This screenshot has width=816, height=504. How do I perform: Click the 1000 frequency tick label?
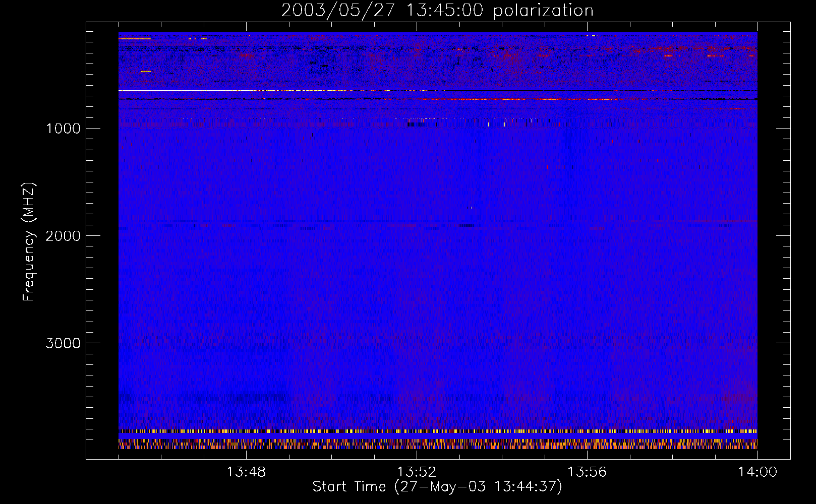coord(63,129)
